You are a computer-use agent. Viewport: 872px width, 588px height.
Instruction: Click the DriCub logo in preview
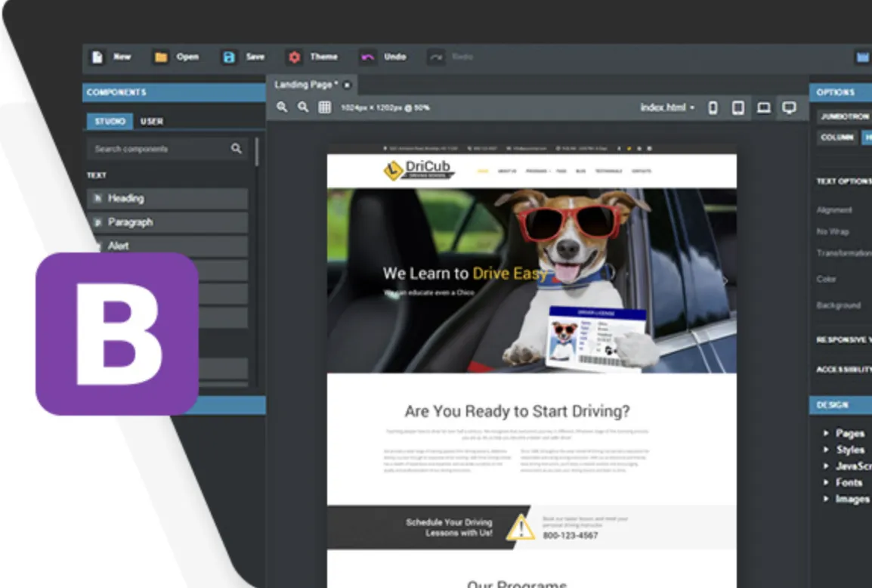(419, 169)
